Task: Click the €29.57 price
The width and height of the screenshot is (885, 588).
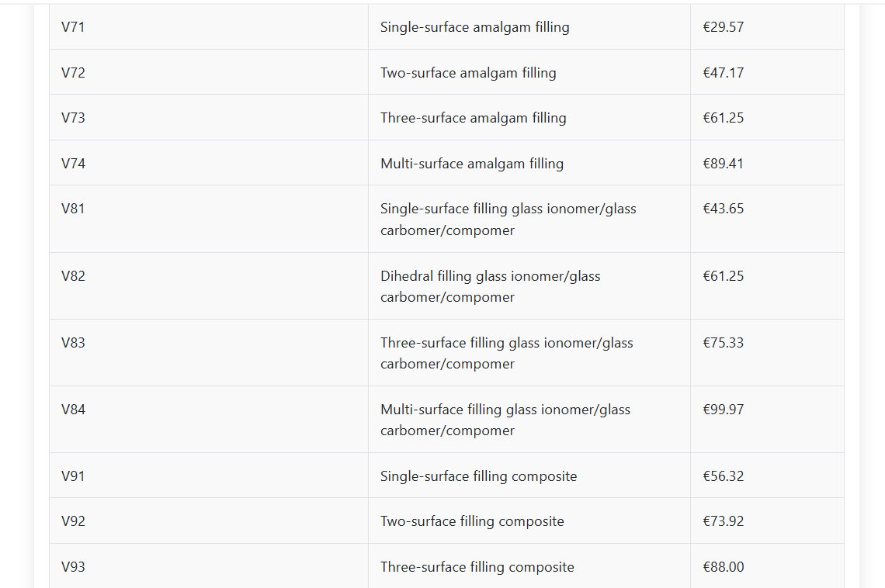Action: [723, 27]
